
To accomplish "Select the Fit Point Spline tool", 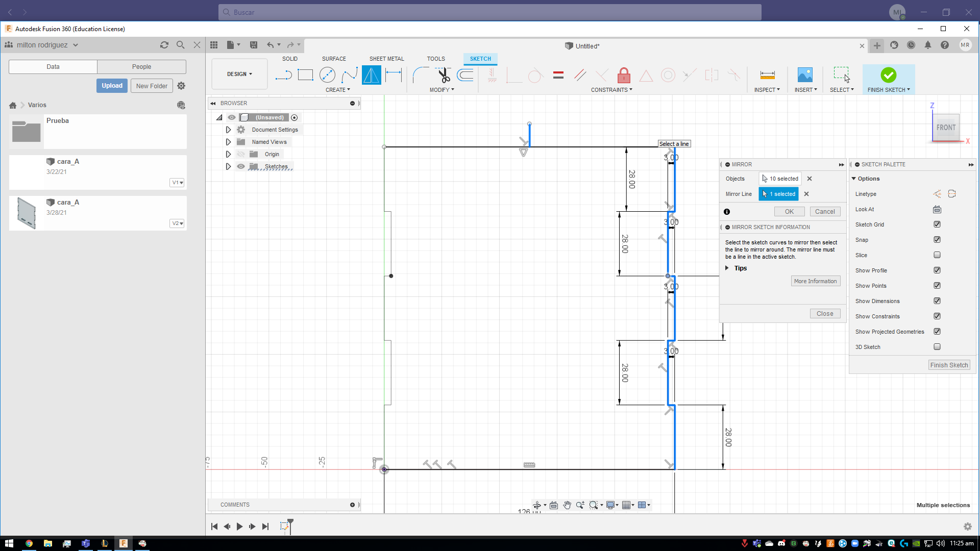I will tap(350, 76).
